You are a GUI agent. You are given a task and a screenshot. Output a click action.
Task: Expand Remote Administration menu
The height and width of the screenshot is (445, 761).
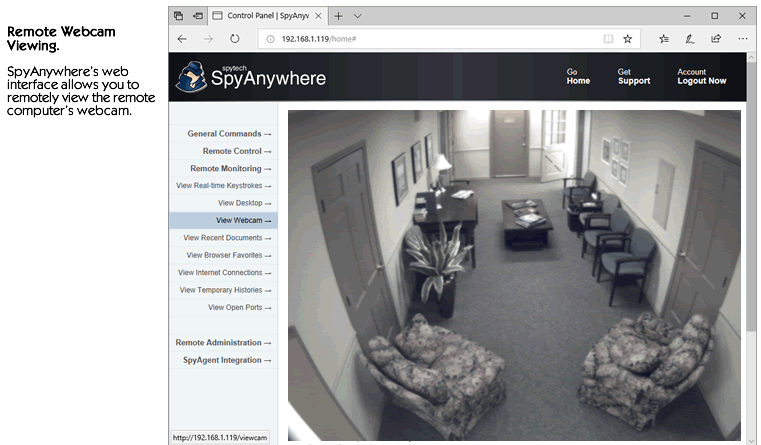click(x=223, y=343)
